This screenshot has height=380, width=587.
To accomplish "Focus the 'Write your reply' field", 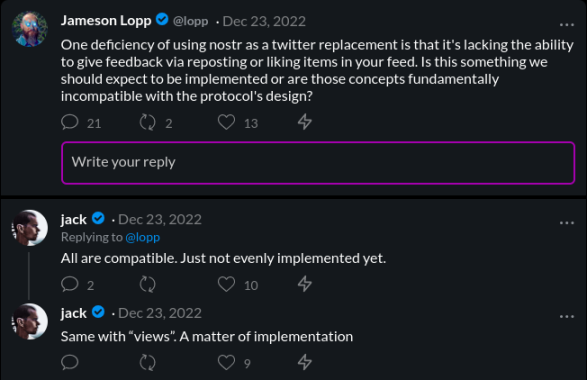I will pyautogui.click(x=318, y=162).
